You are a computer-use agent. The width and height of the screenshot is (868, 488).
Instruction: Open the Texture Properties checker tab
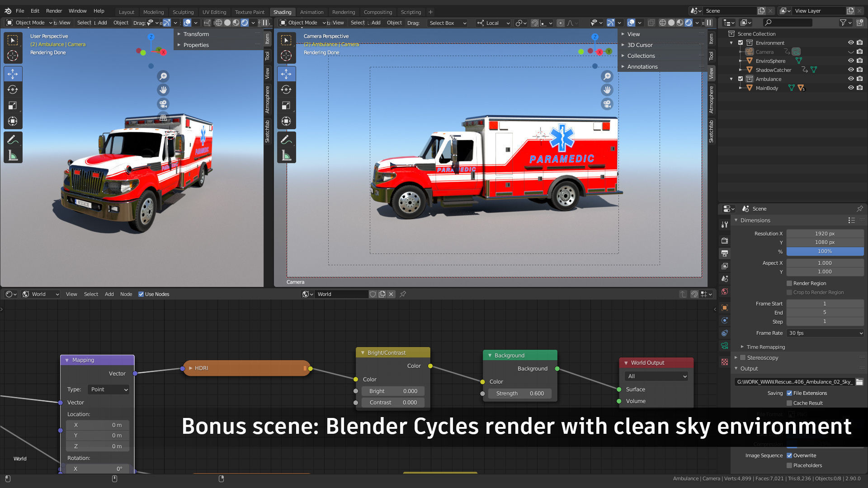[725, 362]
